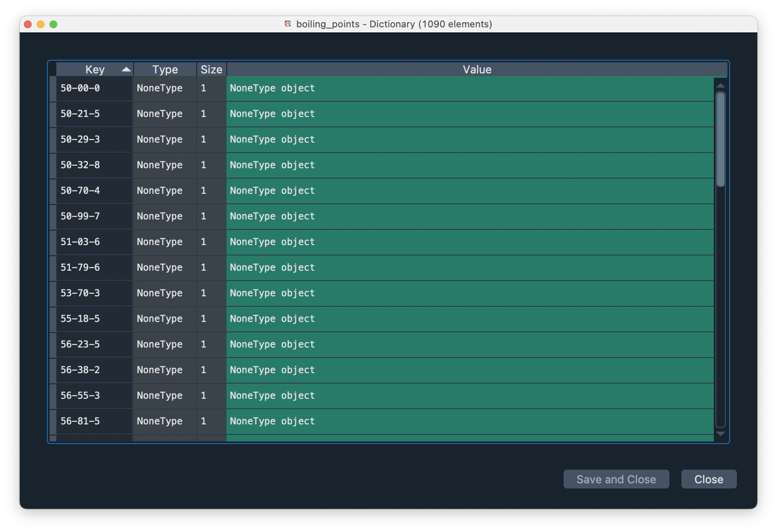Select key 50-00-0
Viewport: 777px width, 532px height.
94,88
